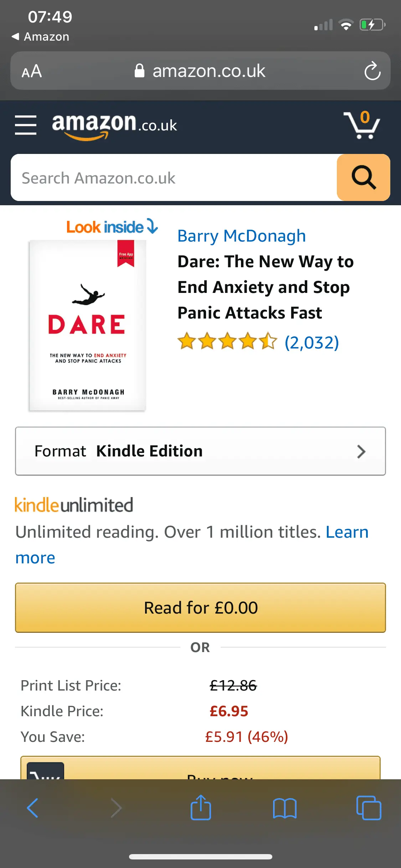
Task: Focus the Search Amazon.co.uk field
Action: coord(174,177)
